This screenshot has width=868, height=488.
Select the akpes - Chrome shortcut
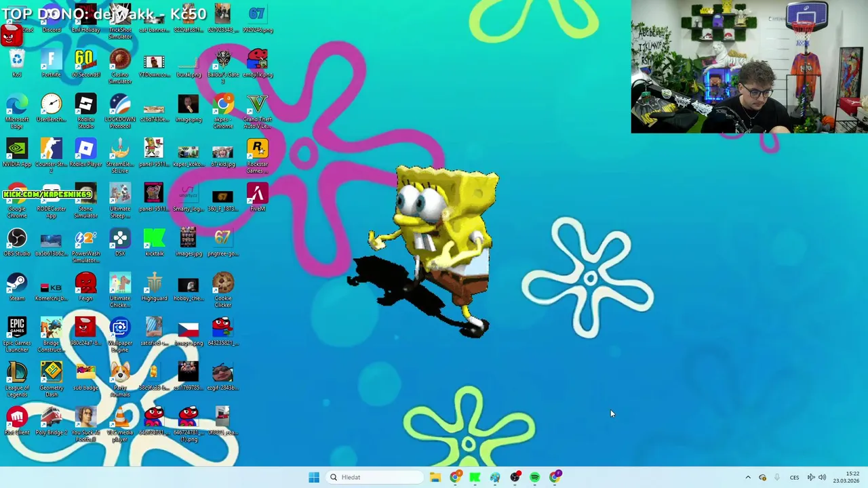222,112
